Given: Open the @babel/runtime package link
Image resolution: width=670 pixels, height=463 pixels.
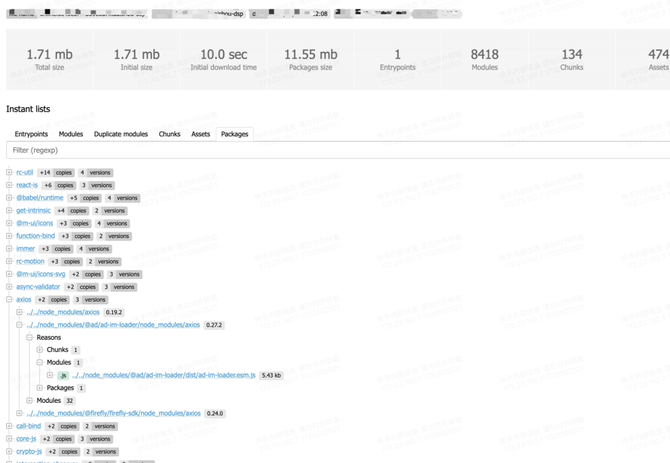Looking at the screenshot, I should coord(40,198).
